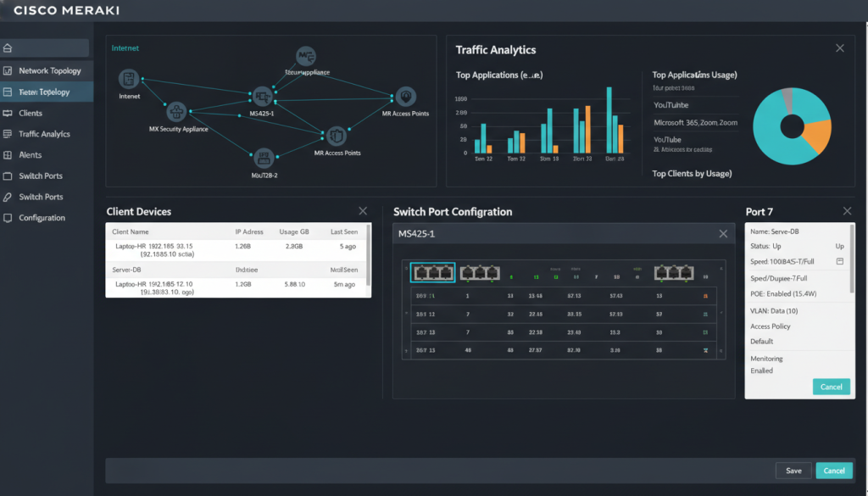Sort by the IP Adress column header
The height and width of the screenshot is (496, 868).
pos(249,232)
